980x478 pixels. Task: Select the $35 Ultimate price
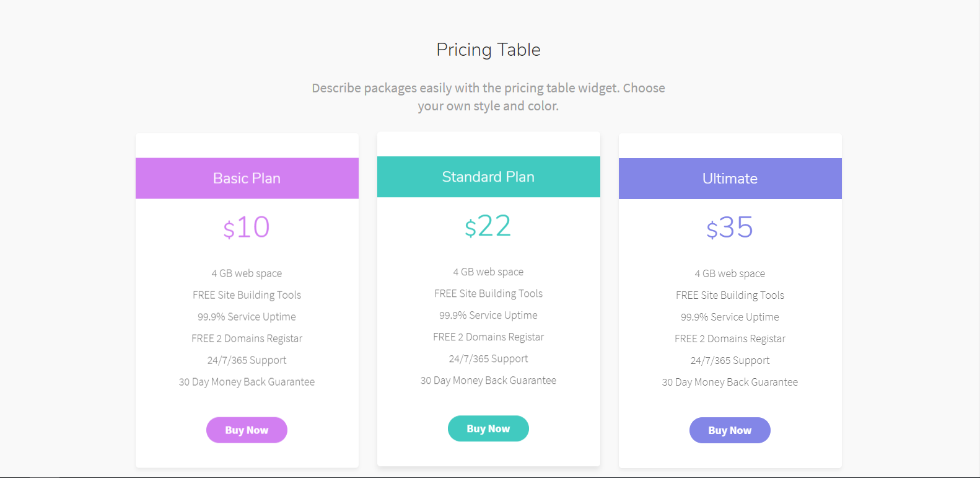[730, 228]
